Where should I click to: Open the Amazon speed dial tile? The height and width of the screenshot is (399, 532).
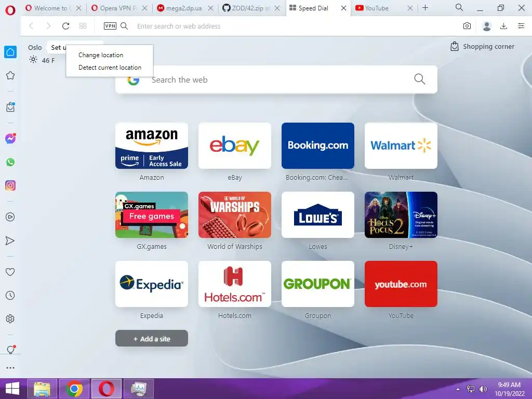coord(152,145)
